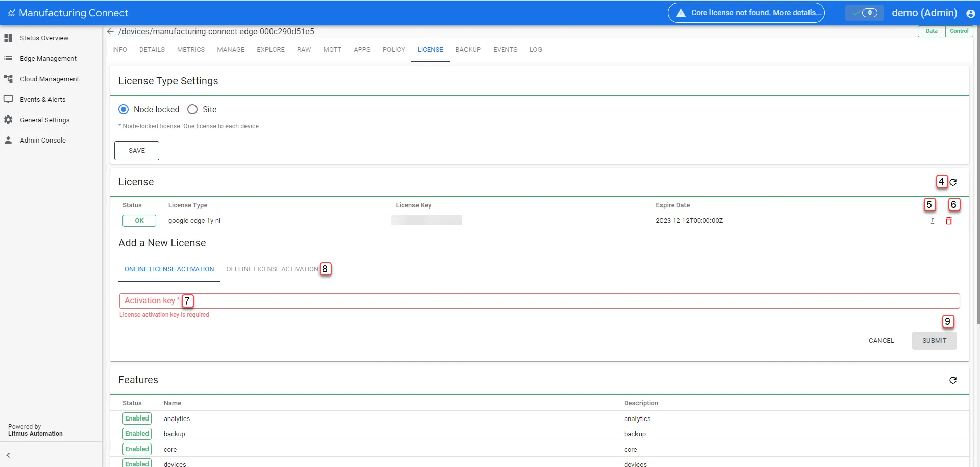Click the blurred license key value
The width and height of the screenshot is (980, 467).
tap(427, 220)
